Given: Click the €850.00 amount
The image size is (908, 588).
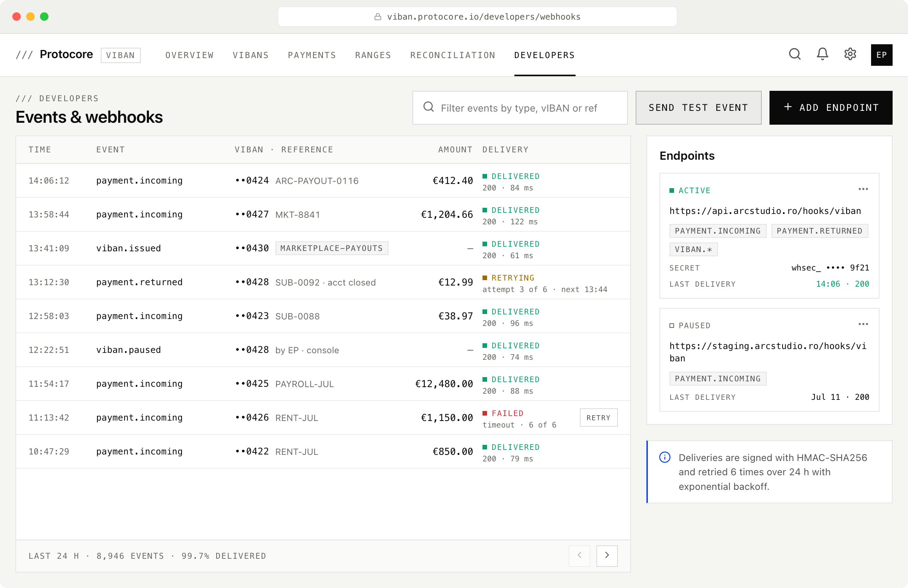Looking at the screenshot, I should 452,451.
